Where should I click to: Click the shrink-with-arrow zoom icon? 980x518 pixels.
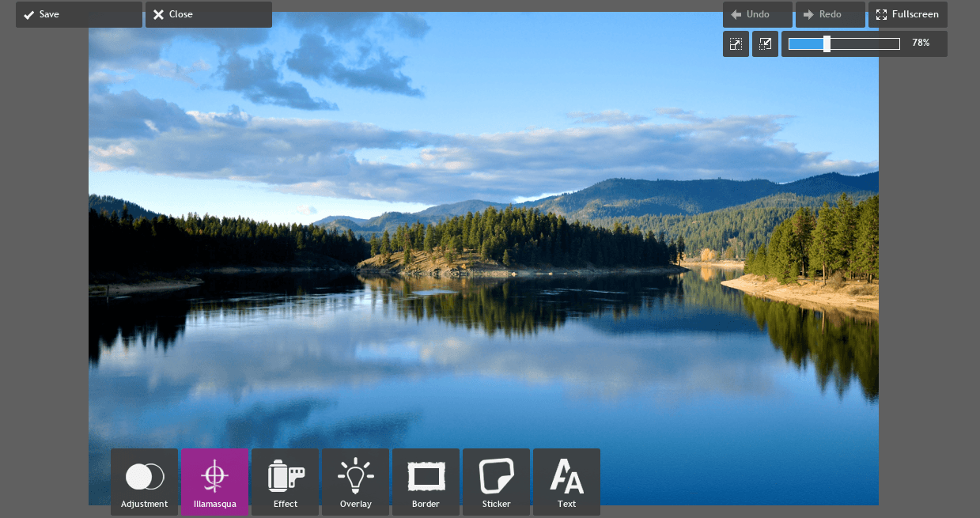(x=765, y=43)
